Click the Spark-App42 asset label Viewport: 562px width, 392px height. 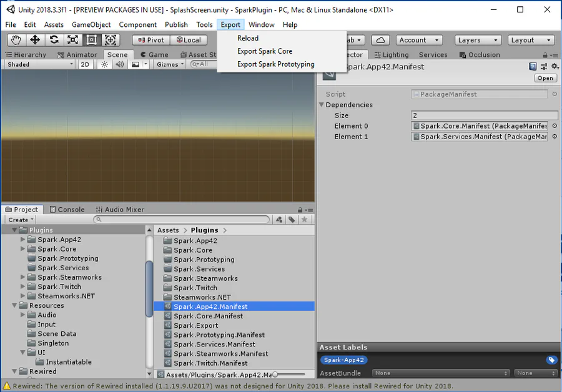343,360
